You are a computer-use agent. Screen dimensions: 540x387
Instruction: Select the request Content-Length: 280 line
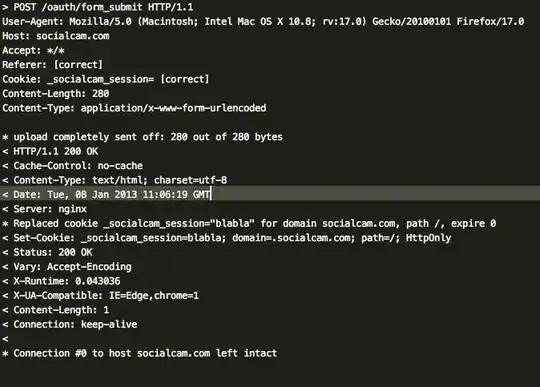tap(56, 94)
